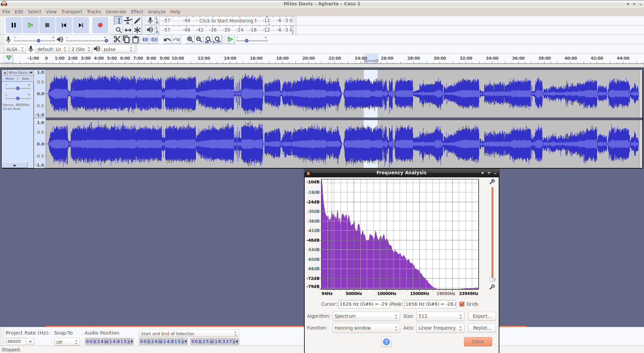Select the Multi-tool asterisk icon

pos(137,30)
